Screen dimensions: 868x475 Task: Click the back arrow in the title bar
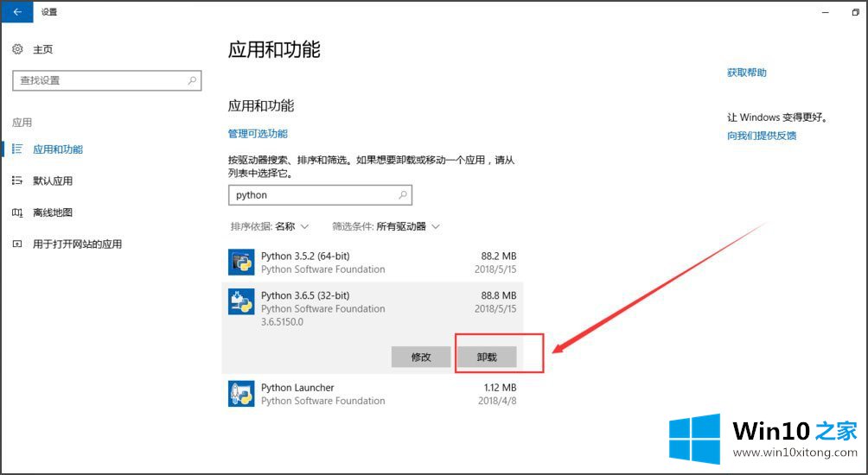click(x=17, y=11)
